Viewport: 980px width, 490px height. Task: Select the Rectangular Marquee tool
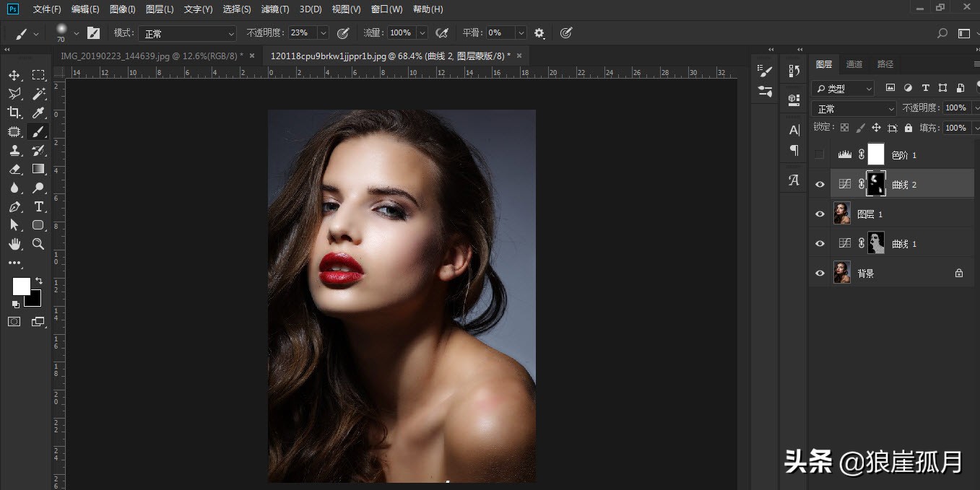tap(38, 75)
